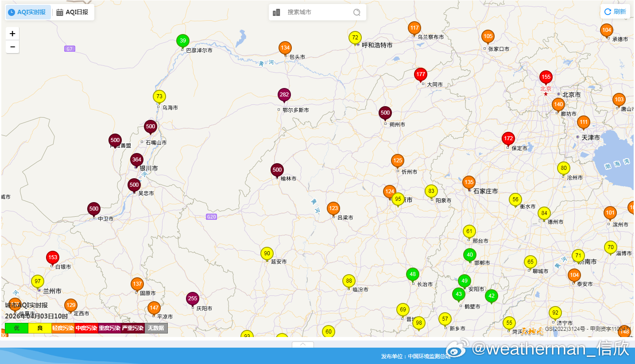Select the red 177 marker at 大同市
Viewport: 635px width, 364px height.
(x=421, y=74)
